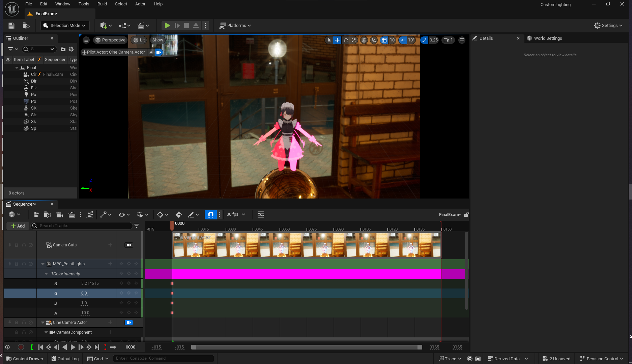Image resolution: width=632 pixels, height=364 pixels.
Task: Click the G channel value 0.0
Action: 84,294
